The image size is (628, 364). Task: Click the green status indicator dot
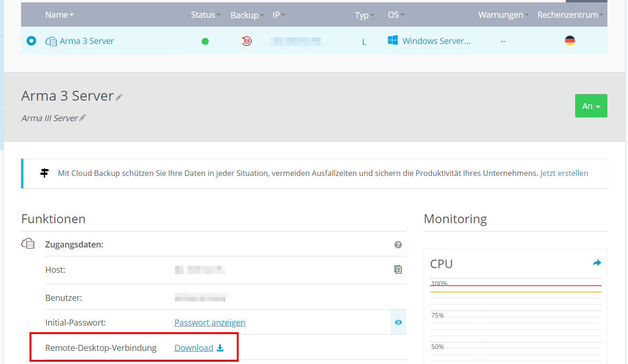coord(205,41)
